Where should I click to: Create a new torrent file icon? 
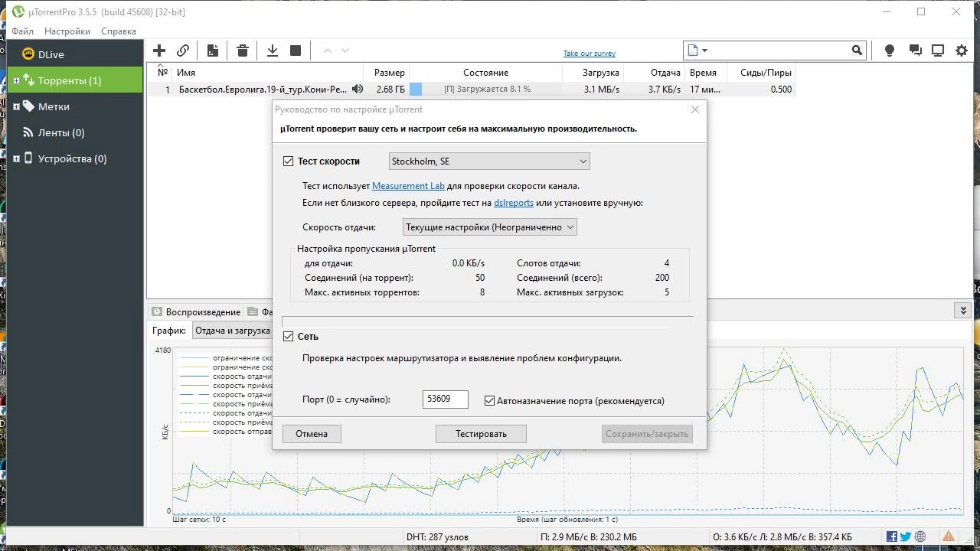pos(213,51)
